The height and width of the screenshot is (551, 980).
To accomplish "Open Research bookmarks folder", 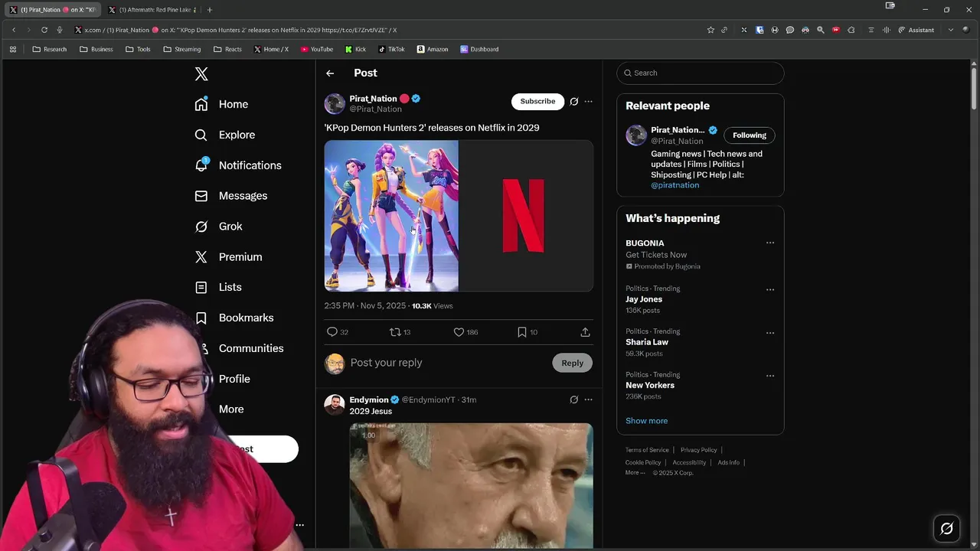I will [49, 49].
